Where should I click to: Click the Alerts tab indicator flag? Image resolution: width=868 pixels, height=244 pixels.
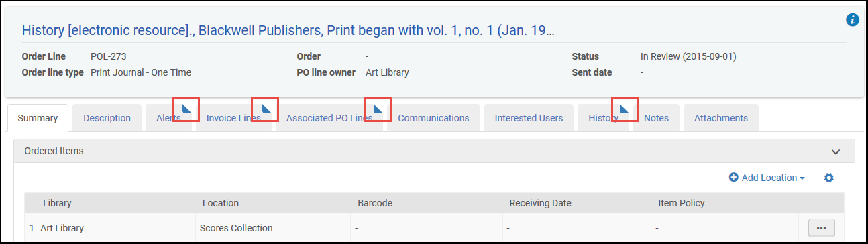point(187,109)
